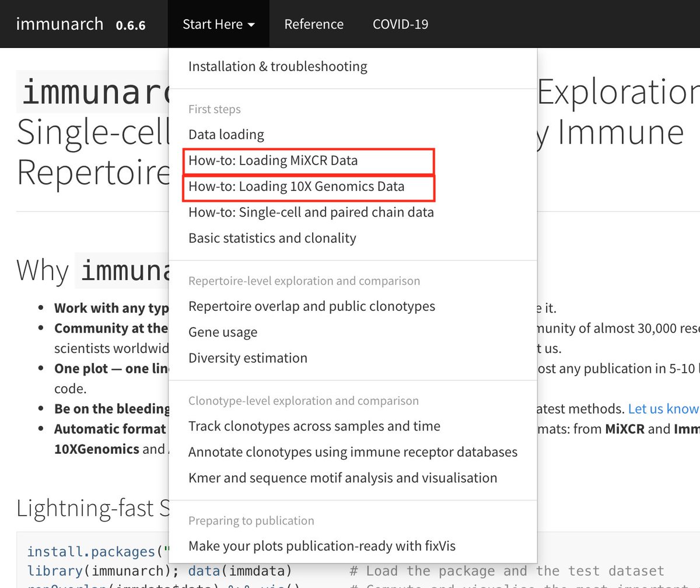Image resolution: width=700 pixels, height=588 pixels.
Task: Select Annotate clonotypes using immune receptor databases
Action: click(x=353, y=452)
